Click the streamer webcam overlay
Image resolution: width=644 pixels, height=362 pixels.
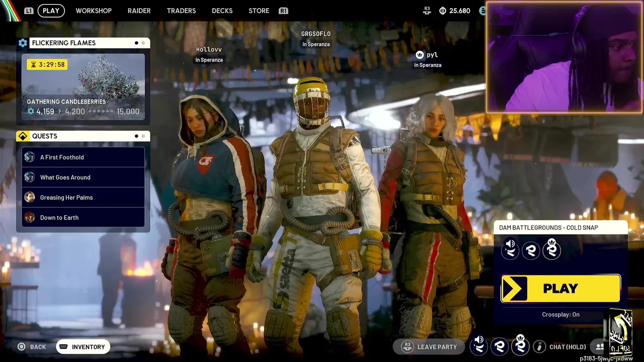[x=565, y=57]
